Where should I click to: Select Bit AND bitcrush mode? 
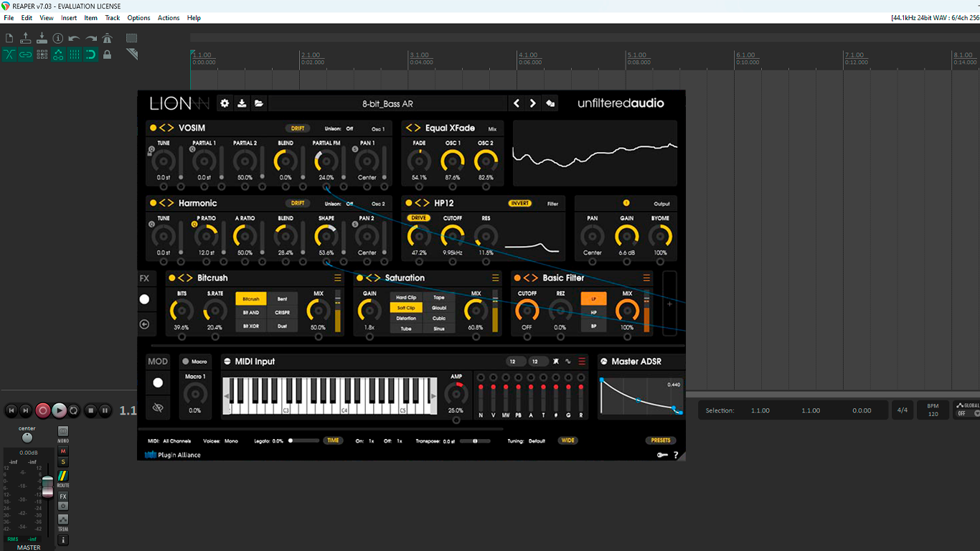click(251, 313)
